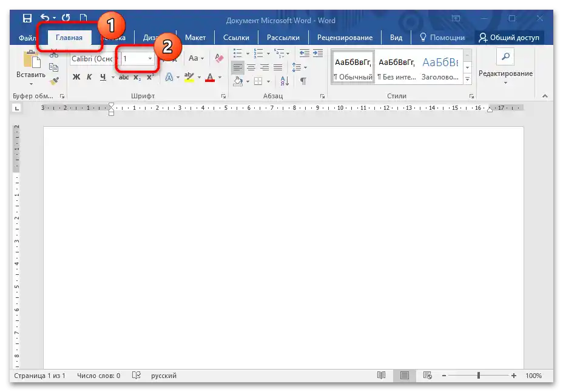Click the Clear All Formatting eraser icon

click(219, 58)
